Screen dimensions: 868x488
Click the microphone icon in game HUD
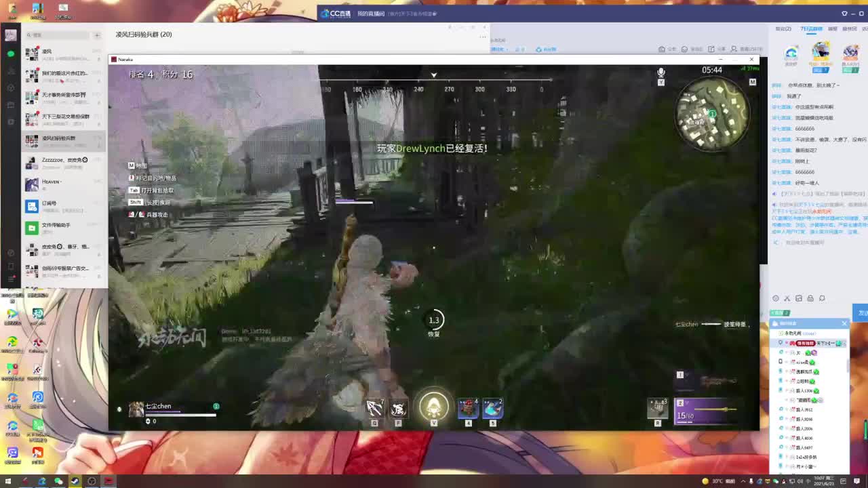point(661,73)
